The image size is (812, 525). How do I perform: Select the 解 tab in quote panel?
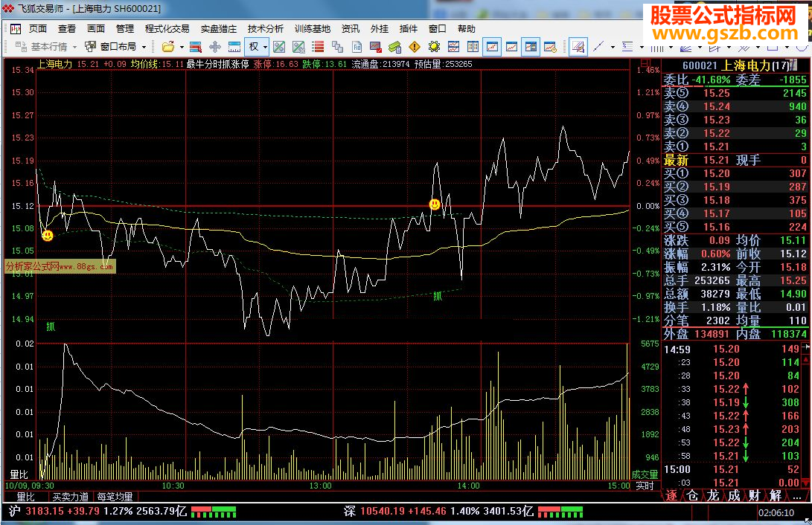(x=776, y=495)
